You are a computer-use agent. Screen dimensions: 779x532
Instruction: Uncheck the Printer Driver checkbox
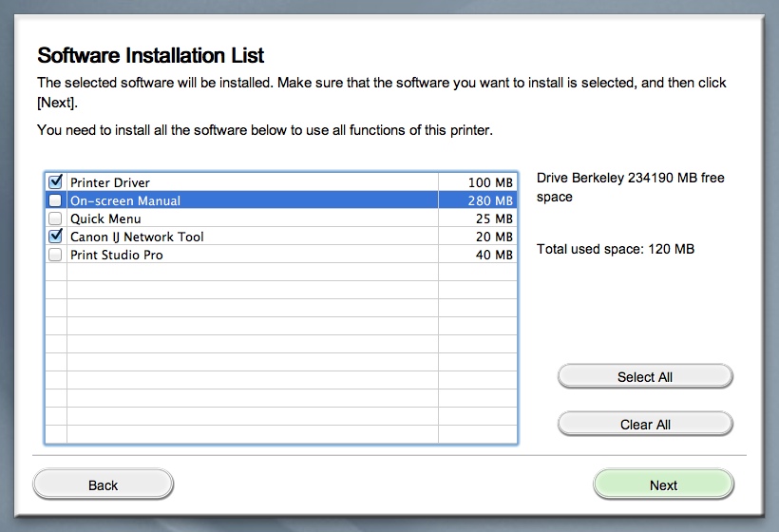55,181
